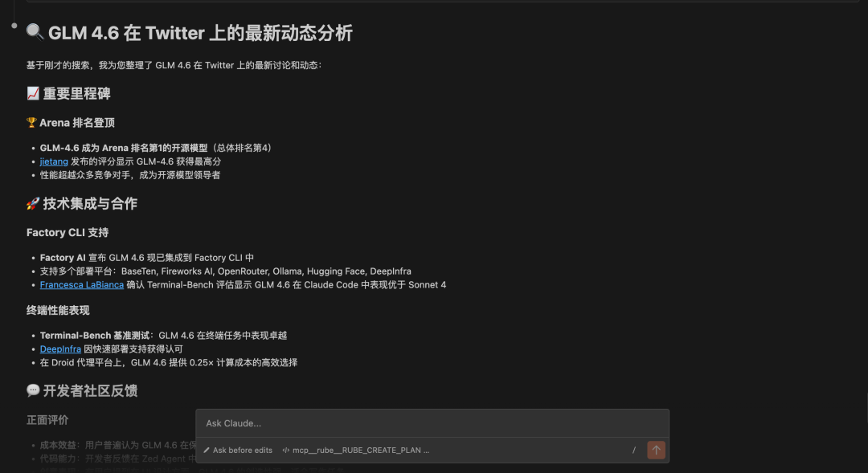The height and width of the screenshot is (473, 868).
Task: Click the orange send arrow button
Action: coord(656,450)
